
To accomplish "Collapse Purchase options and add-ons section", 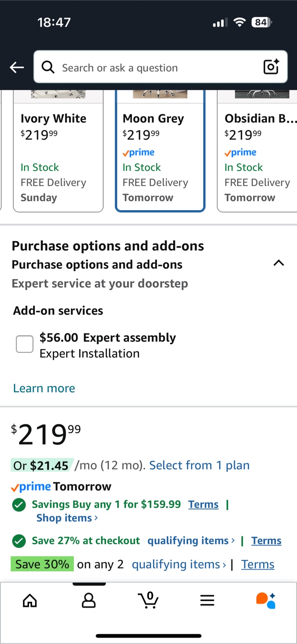I will pos(279,263).
